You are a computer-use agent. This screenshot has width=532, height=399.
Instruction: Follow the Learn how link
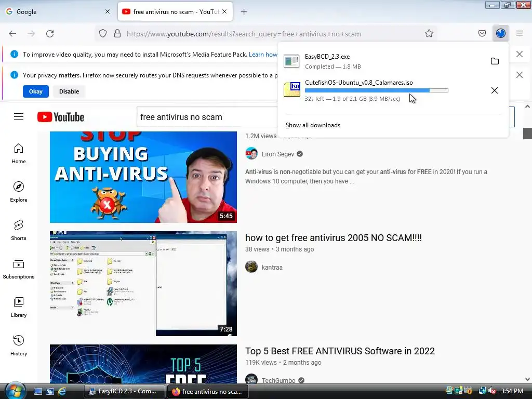point(263,54)
